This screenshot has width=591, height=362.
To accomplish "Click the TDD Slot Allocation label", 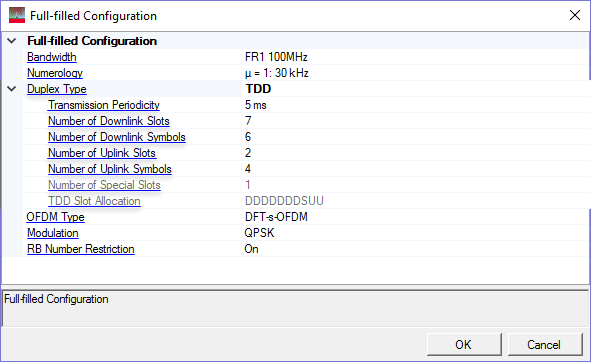I will [94, 201].
